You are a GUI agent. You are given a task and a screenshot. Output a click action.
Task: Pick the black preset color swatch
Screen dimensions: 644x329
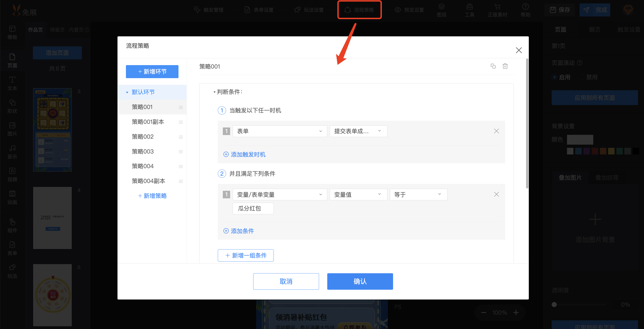pyautogui.click(x=636, y=151)
